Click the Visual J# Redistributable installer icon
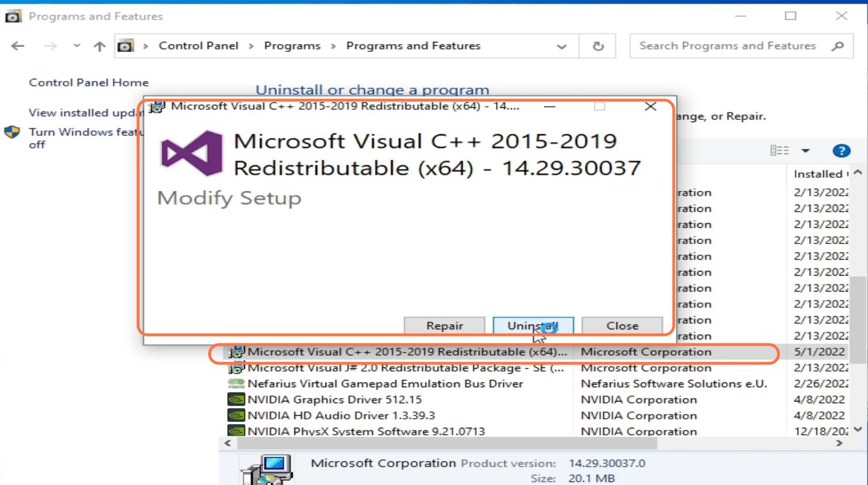The image size is (868, 485). point(237,368)
